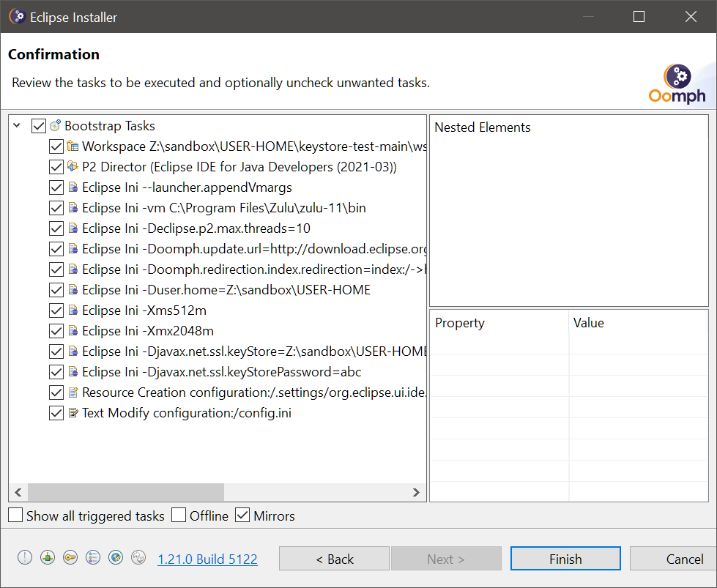The width and height of the screenshot is (717, 588).
Task: Cancel the installer wizard
Action: [x=673, y=558]
